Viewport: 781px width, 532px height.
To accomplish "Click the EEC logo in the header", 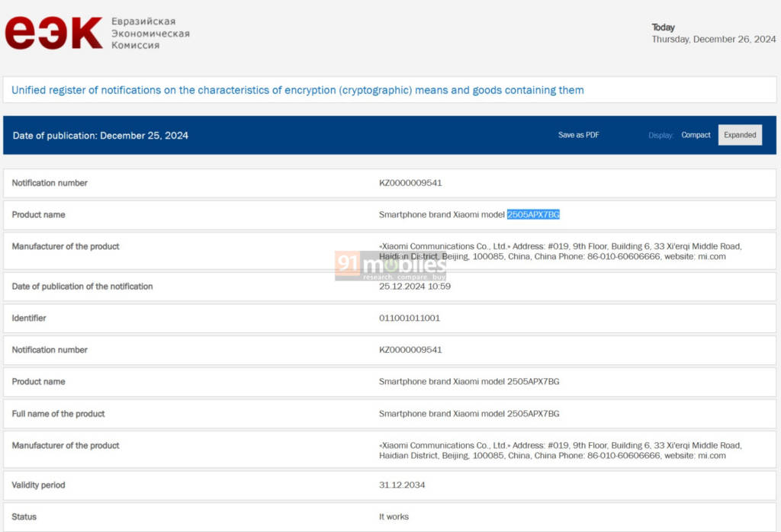I will (x=53, y=34).
